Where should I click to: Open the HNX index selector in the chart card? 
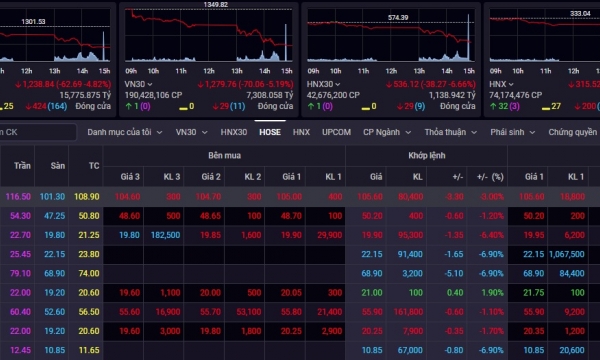501,84
